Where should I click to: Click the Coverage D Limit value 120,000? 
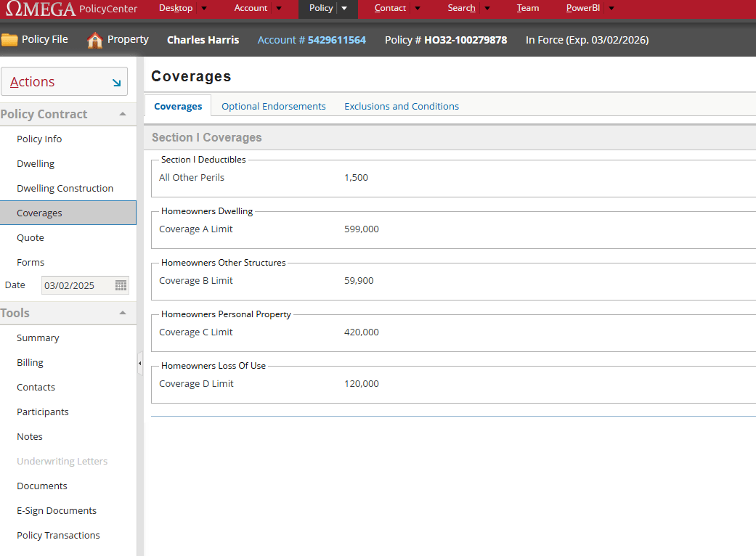(x=361, y=384)
